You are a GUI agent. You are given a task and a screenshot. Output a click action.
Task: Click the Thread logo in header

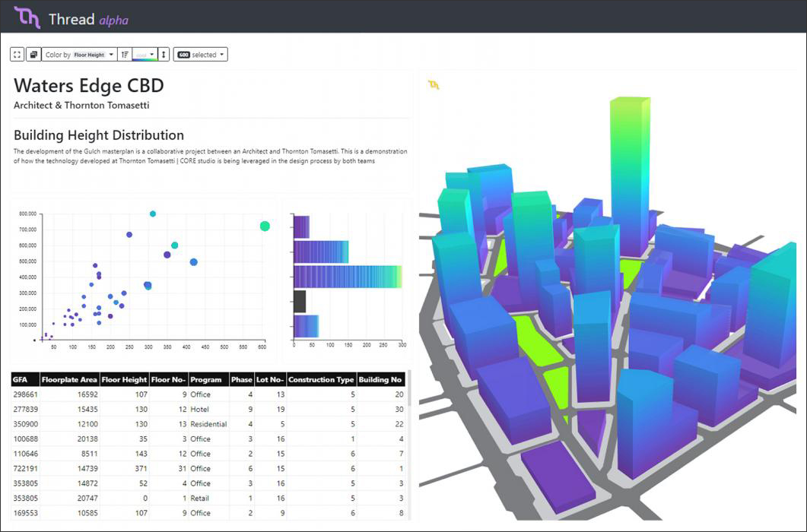click(x=27, y=17)
